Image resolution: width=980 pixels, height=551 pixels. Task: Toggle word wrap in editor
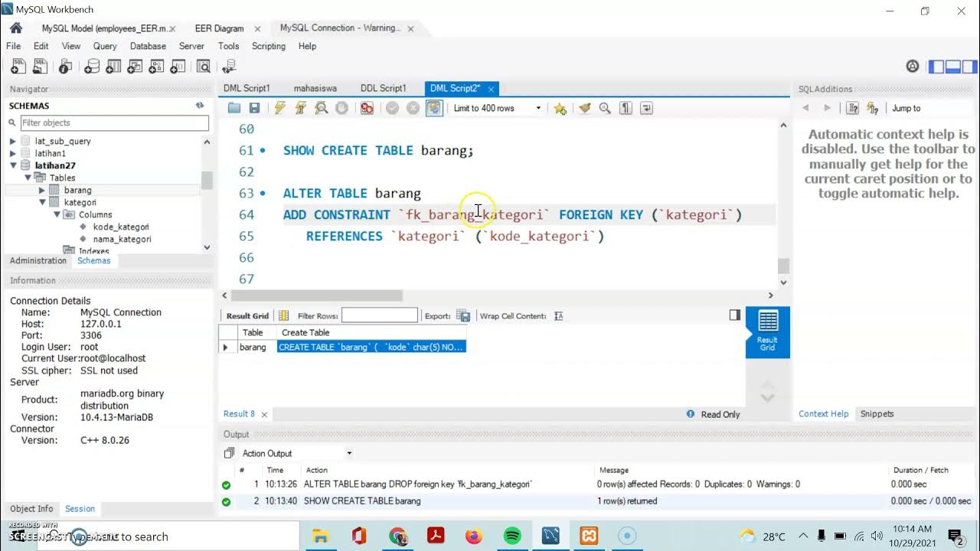[x=646, y=108]
